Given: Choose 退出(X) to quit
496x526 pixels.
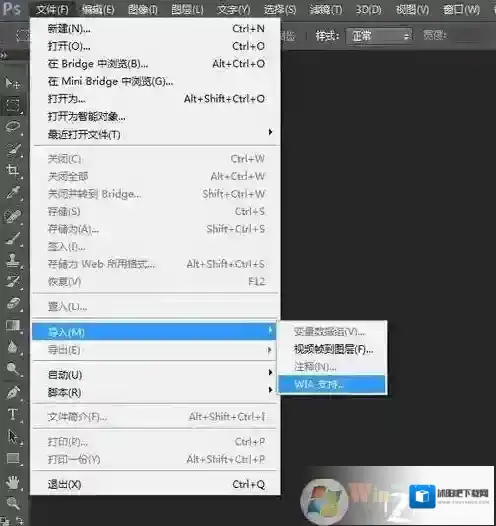Looking at the screenshot, I should (x=156, y=484).
